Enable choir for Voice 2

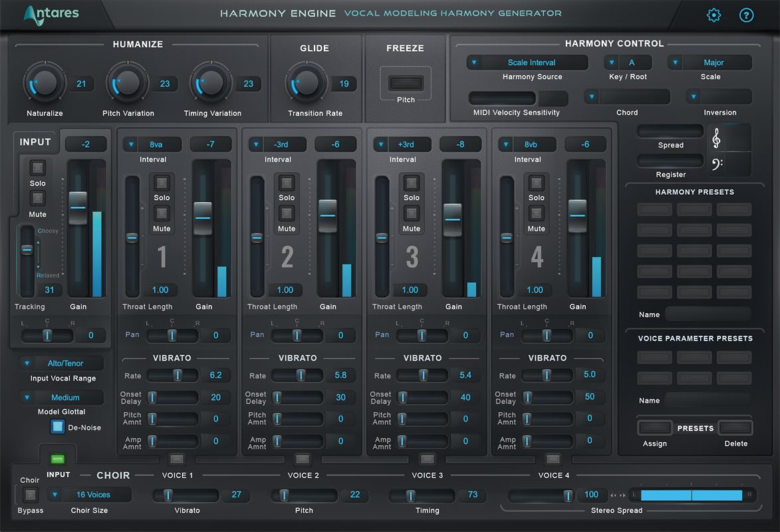click(303, 458)
